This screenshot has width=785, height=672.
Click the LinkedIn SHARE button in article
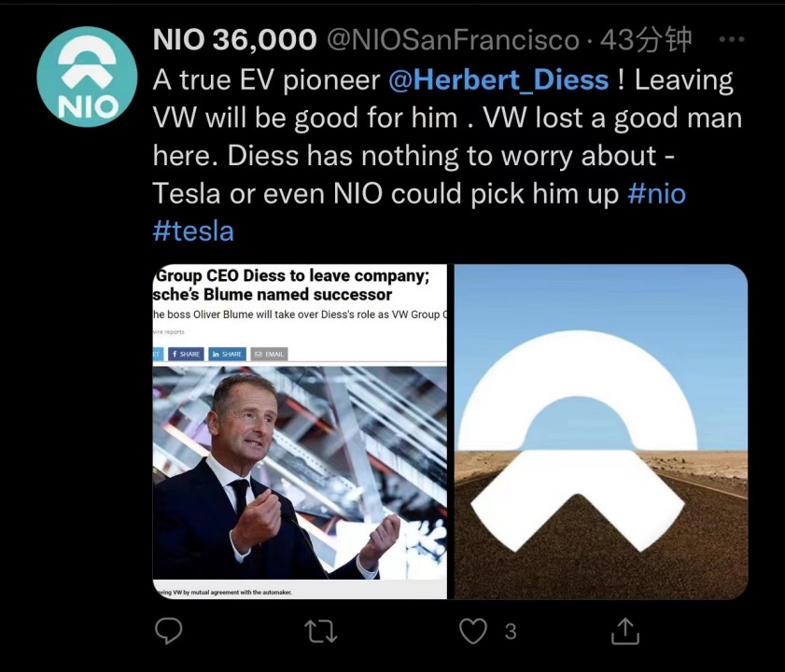coord(227,354)
